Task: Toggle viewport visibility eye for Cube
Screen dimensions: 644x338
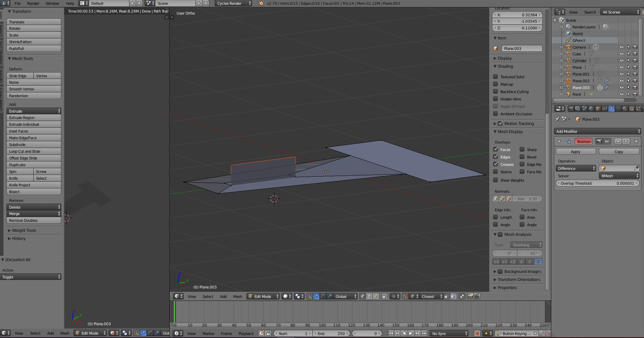Action: pos(621,54)
